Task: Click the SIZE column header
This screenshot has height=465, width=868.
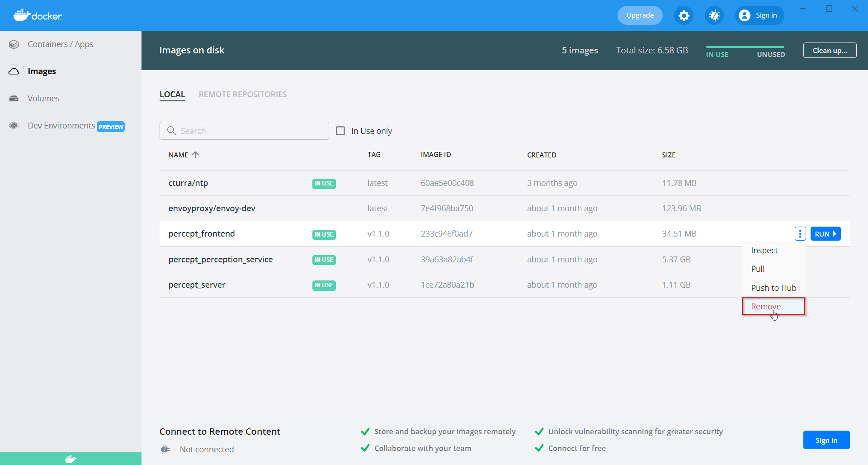Action: click(x=669, y=155)
